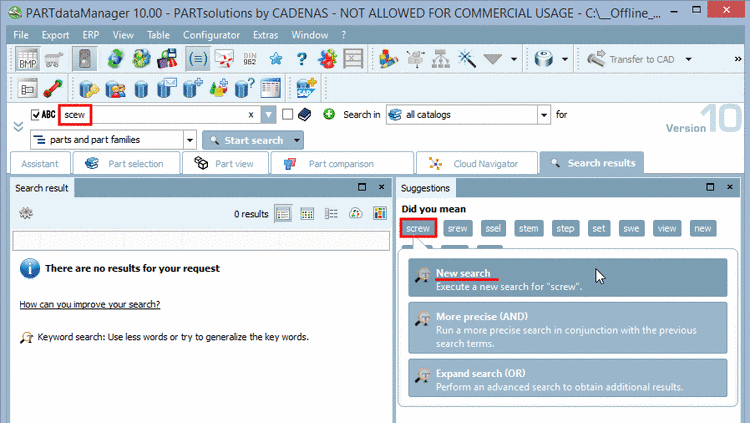Open the Start search button dropdown arrow
750x423 pixels.
click(297, 140)
